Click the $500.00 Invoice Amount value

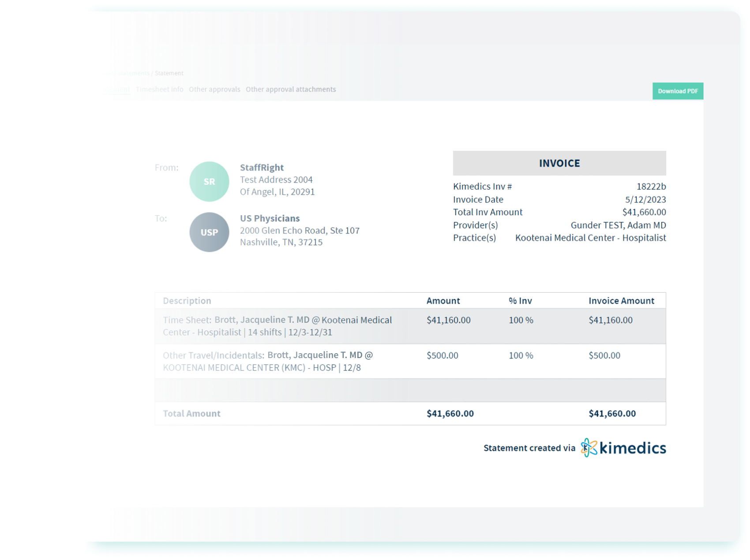(x=604, y=355)
